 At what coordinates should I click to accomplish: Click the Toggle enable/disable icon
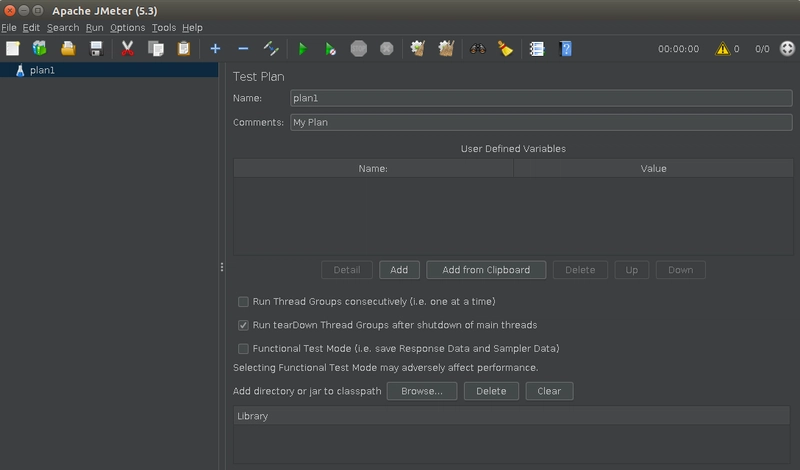pos(271,48)
